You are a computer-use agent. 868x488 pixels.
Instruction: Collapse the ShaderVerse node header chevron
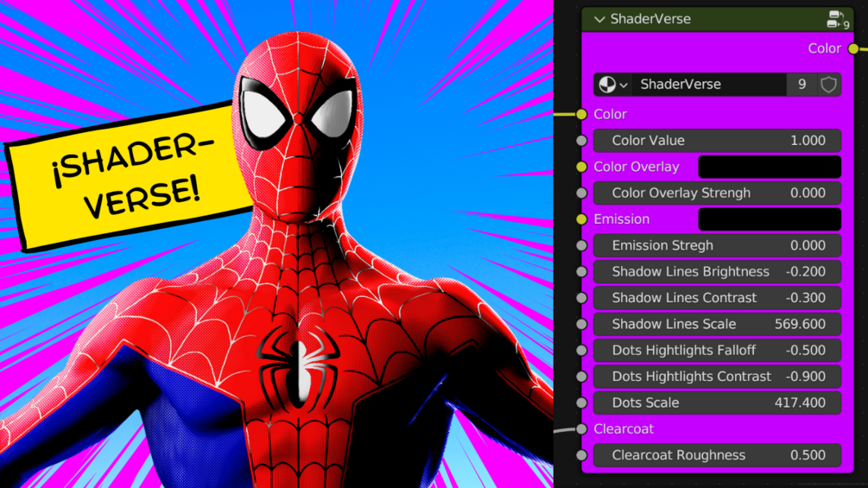click(x=599, y=19)
